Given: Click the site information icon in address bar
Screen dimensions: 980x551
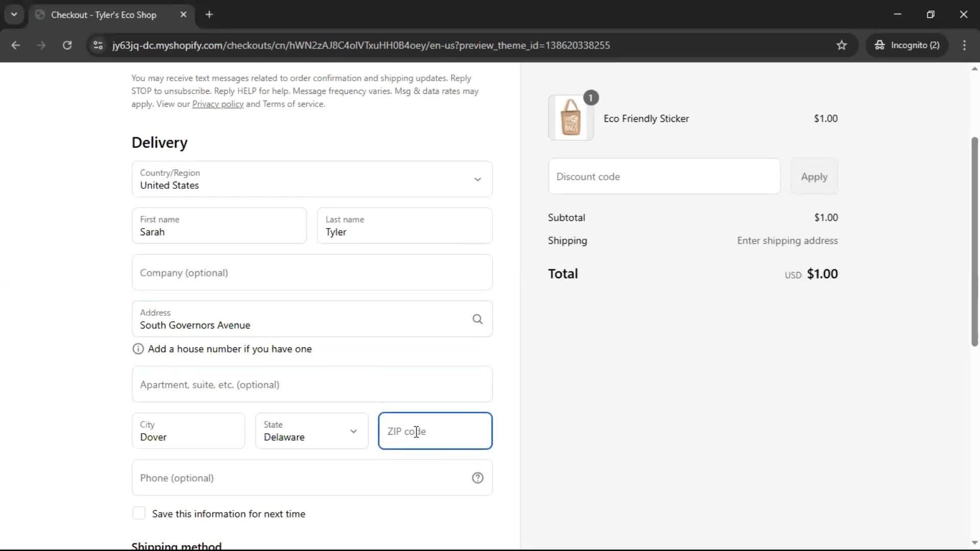Looking at the screenshot, I should [x=97, y=45].
